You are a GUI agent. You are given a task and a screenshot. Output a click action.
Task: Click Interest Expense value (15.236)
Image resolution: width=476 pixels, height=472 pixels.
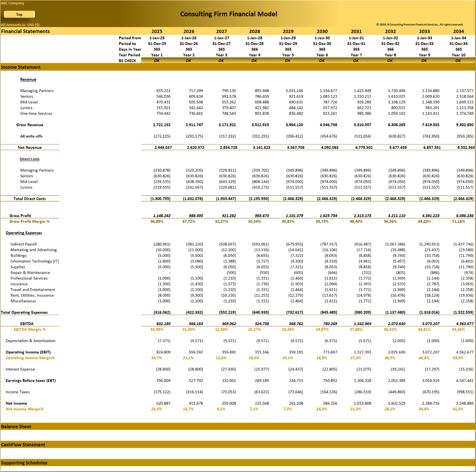click(466, 369)
